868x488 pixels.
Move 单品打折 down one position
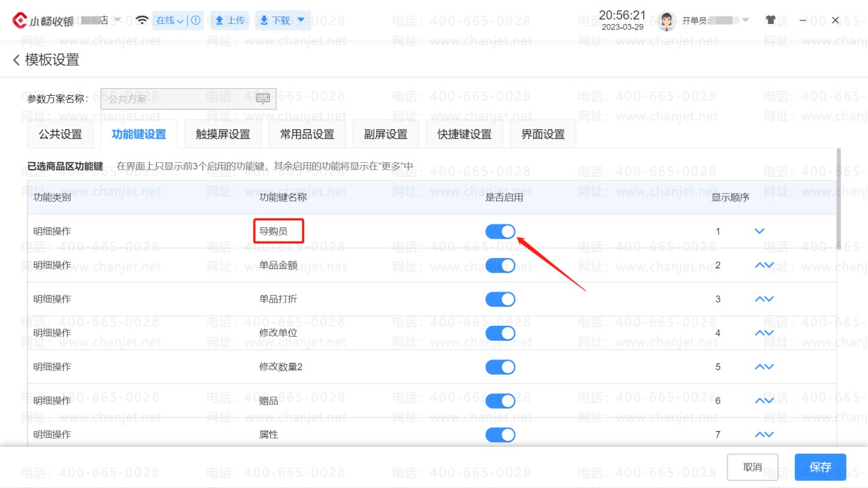click(769, 299)
